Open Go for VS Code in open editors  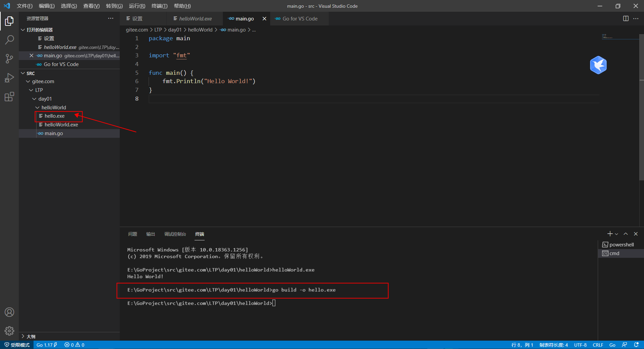tap(69, 64)
